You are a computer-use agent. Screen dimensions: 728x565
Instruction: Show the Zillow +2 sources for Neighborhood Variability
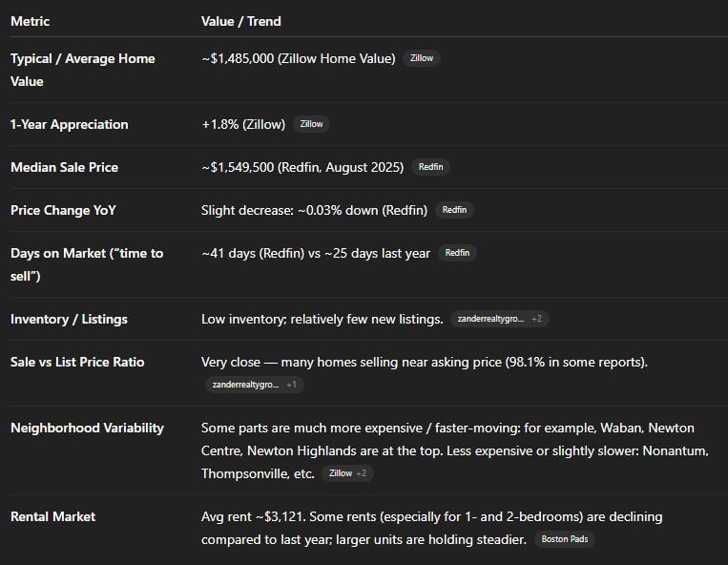tap(347, 473)
